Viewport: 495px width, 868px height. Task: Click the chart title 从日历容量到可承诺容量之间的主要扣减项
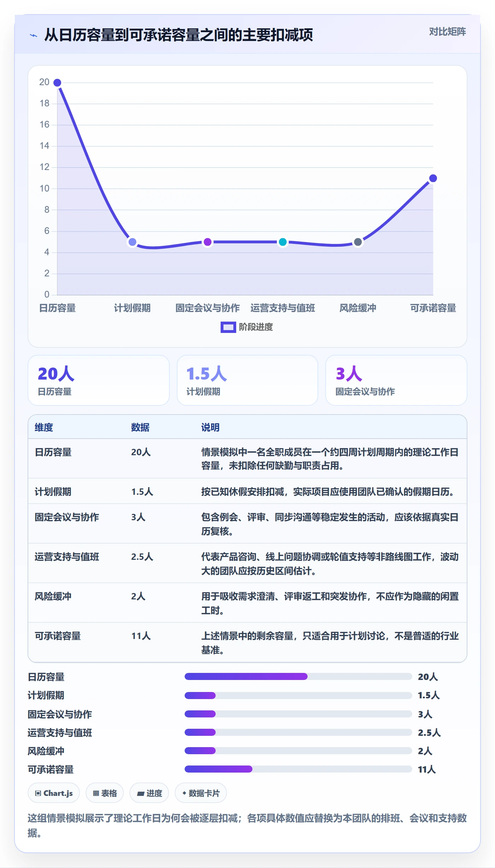tap(179, 35)
